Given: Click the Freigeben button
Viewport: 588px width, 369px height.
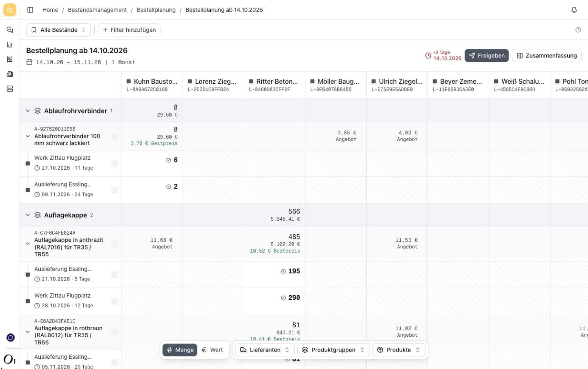Looking at the screenshot, I should coord(486,56).
